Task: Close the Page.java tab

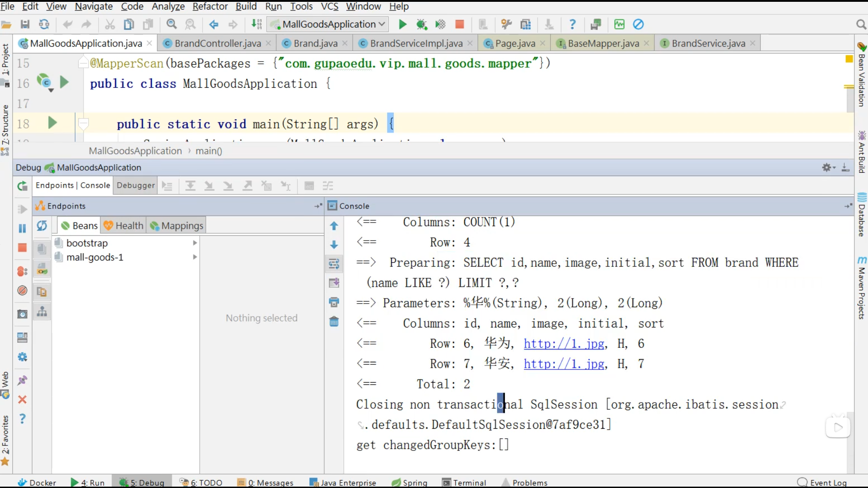Action: click(x=542, y=43)
